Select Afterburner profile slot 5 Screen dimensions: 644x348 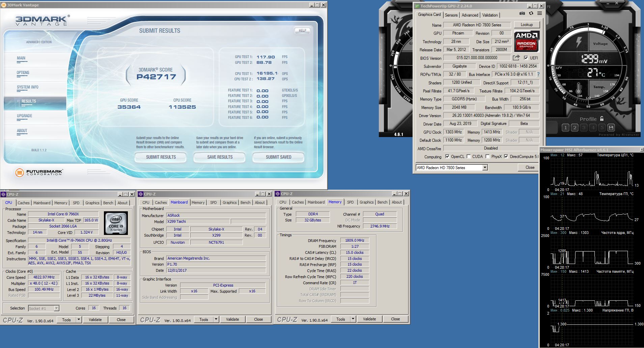602,128
